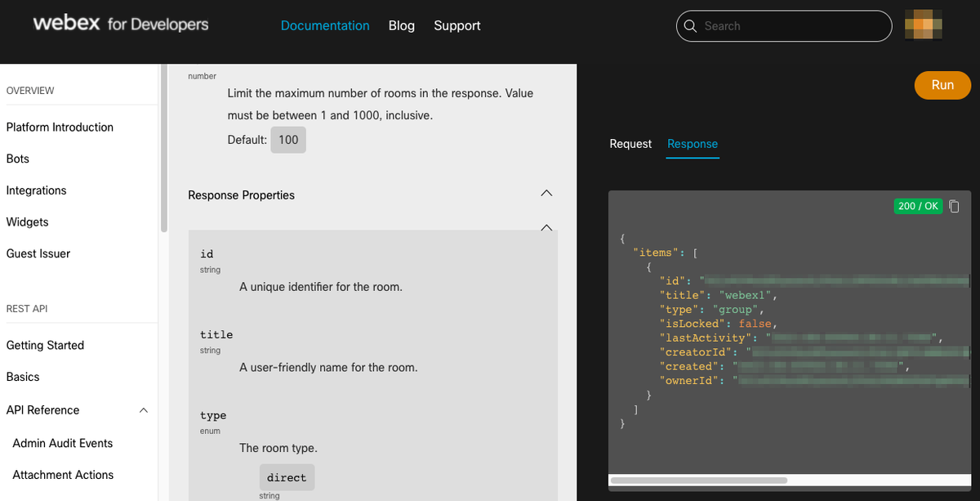Open Getting Started in REST API
The height and width of the screenshot is (501, 980).
coord(45,346)
